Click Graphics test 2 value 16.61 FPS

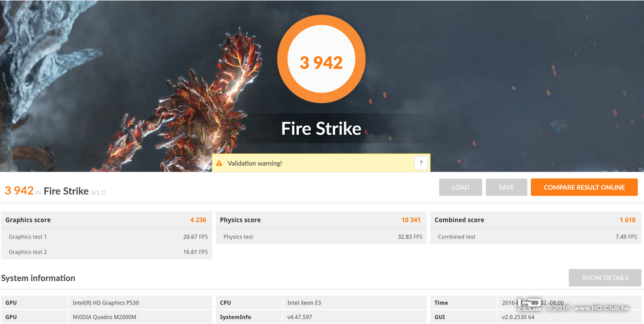[196, 252]
